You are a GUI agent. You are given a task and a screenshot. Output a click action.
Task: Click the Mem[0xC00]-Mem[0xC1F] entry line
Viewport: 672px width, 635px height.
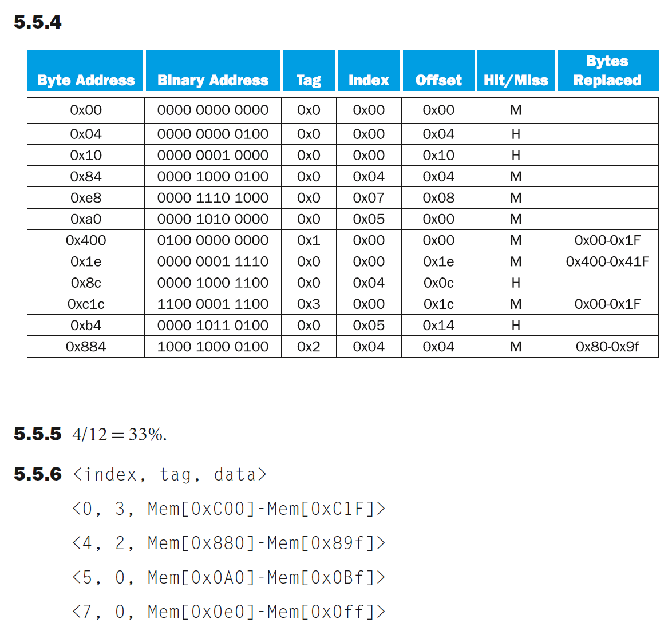(x=228, y=509)
